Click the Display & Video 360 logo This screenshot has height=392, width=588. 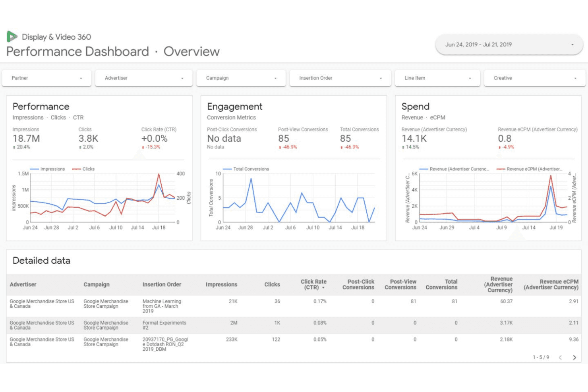point(12,37)
